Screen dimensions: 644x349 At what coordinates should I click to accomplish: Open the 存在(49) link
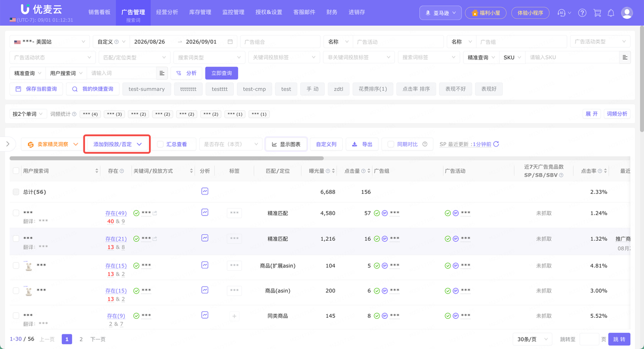pos(116,214)
